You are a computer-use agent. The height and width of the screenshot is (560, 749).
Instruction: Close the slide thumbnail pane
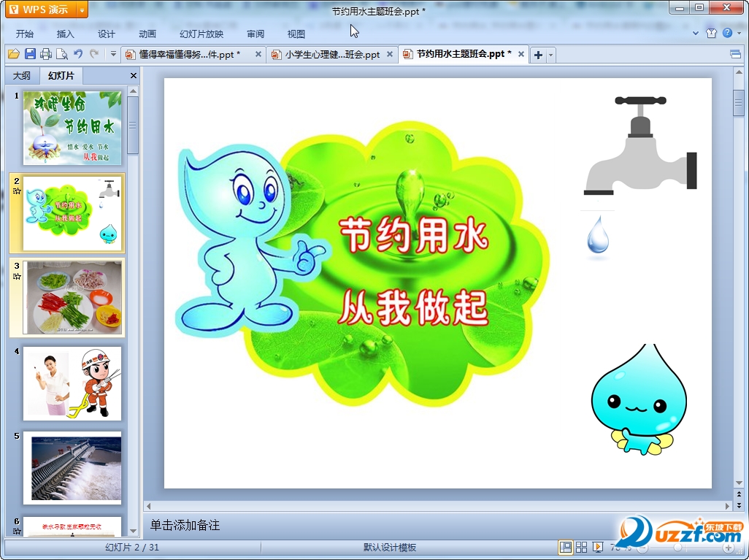pos(134,75)
